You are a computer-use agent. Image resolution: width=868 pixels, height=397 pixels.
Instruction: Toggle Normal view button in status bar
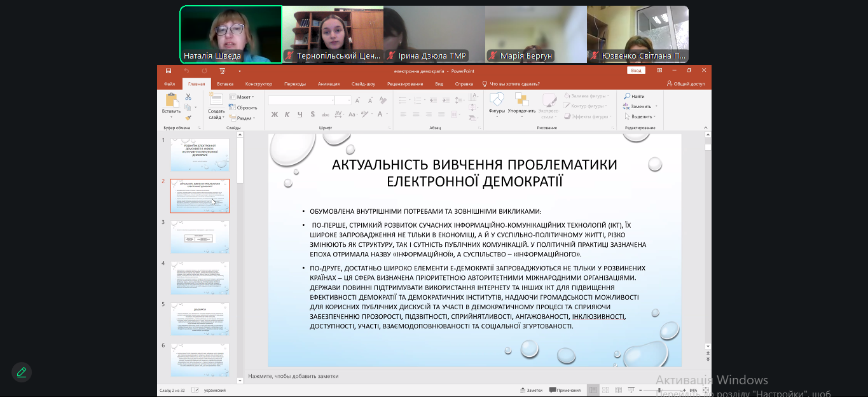click(593, 390)
